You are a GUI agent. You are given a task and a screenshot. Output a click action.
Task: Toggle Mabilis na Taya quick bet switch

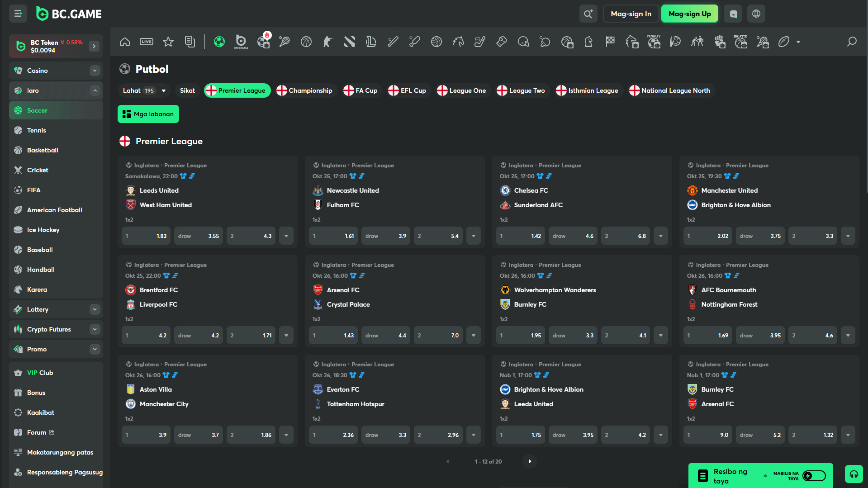[814, 476]
